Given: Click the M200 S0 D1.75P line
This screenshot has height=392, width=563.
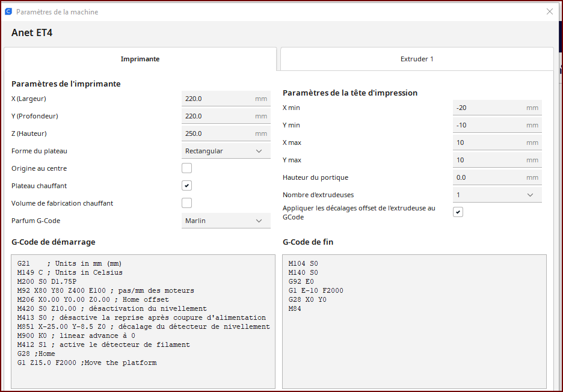Looking at the screenshot, I should tap(47, 281).
